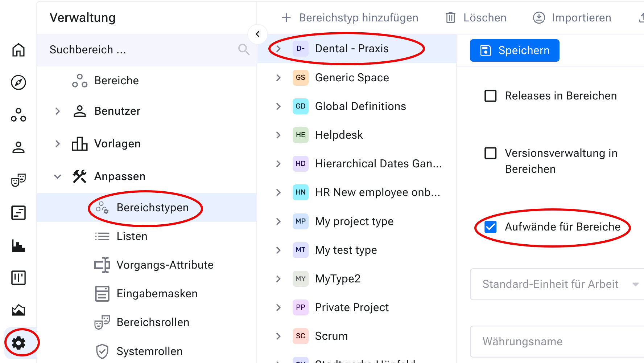Viewport: 644px width, 363px height.
Task: Uncheck Aufwände für Bereiche checkbox
Action: pyautogui.click(x=491, y=227)
